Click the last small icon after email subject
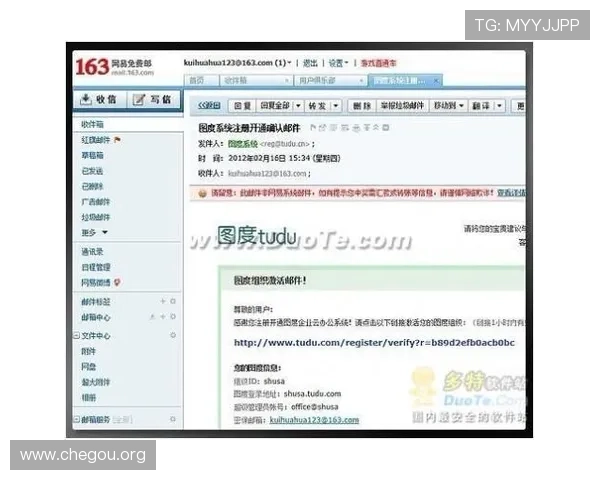Image resolution: width=600 pixels, height=480 pixels. (386, 127)
